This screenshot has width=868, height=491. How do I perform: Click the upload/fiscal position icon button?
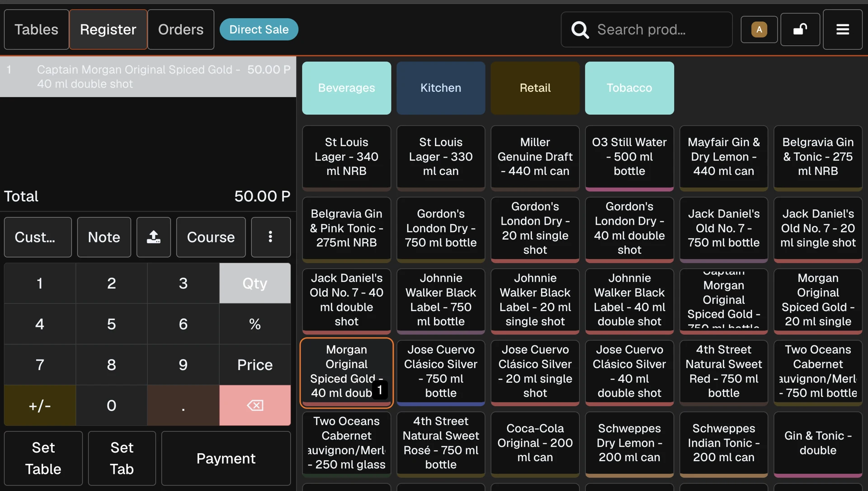(x=154, y=237)
